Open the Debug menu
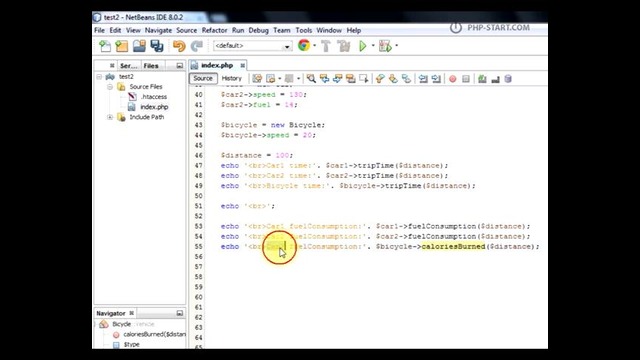This screenshot has height=360, width=640. click(x=258, y=30)
